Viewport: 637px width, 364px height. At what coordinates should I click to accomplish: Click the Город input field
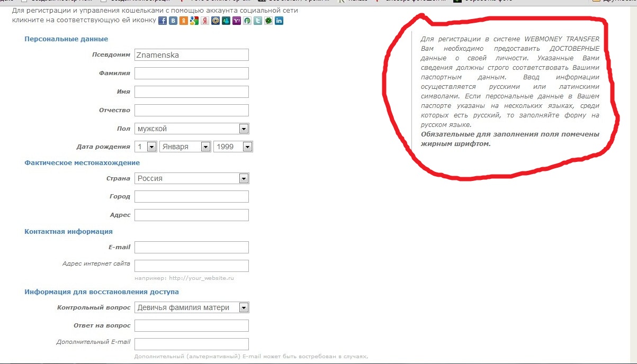192,196
